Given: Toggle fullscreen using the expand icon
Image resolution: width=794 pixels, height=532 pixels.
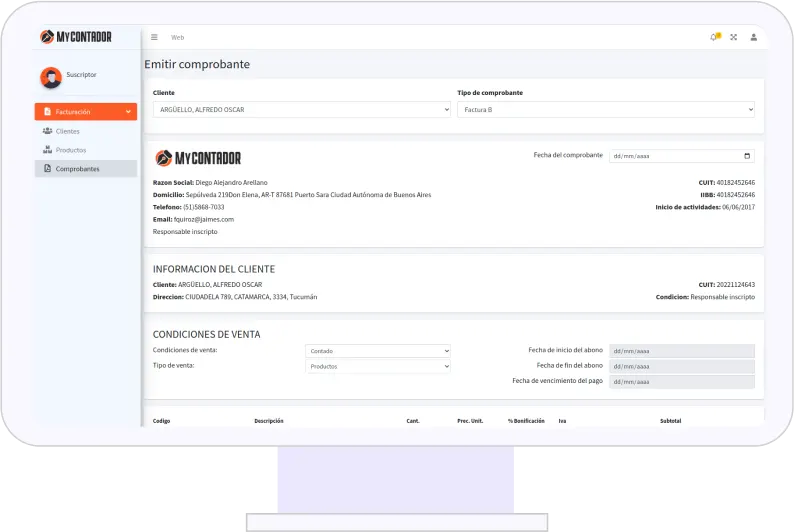Looking at the screenshot, I should click(733, 37).
